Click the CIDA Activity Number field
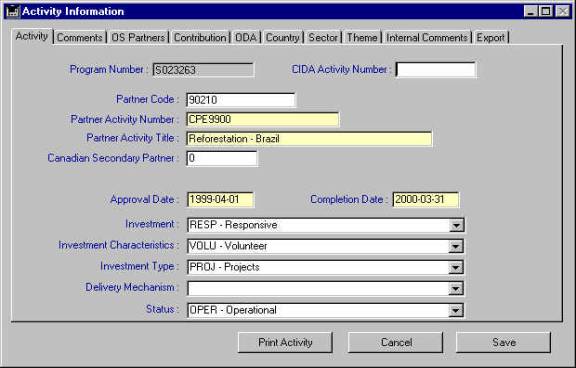The width and height of the screenshot is (576, 368). (x=436, y=70)
